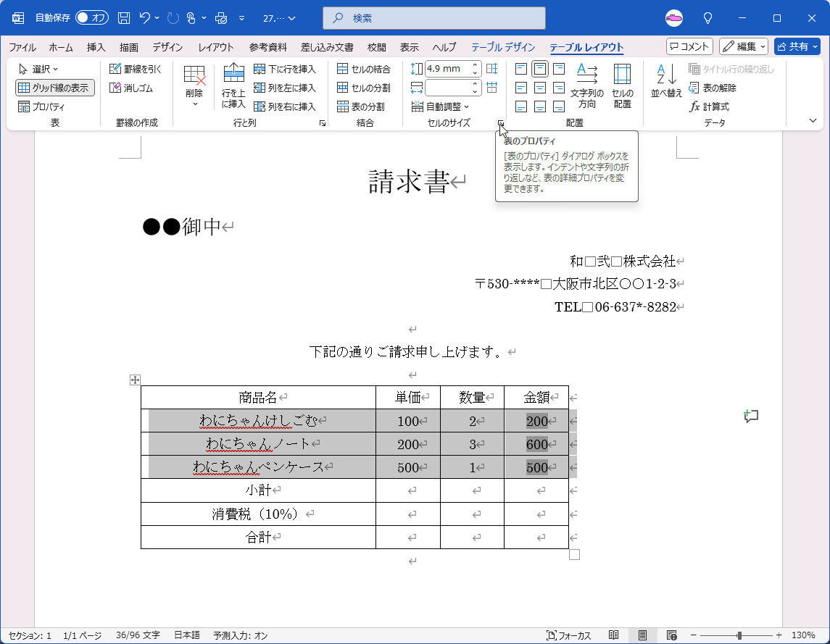Toggle align top center option
The width and height of the screenshot is (830, 644).
pyautogui.click(x=540, y=69)
